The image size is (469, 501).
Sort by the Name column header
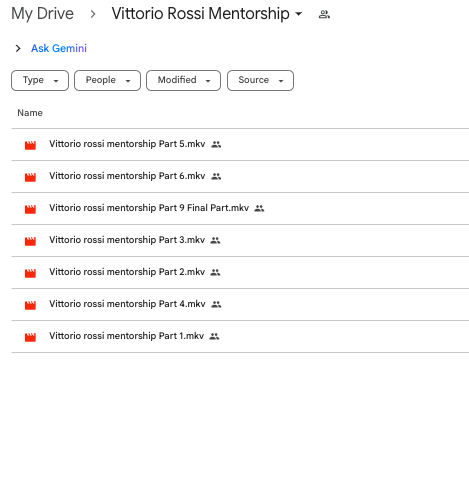coord(30,113)
